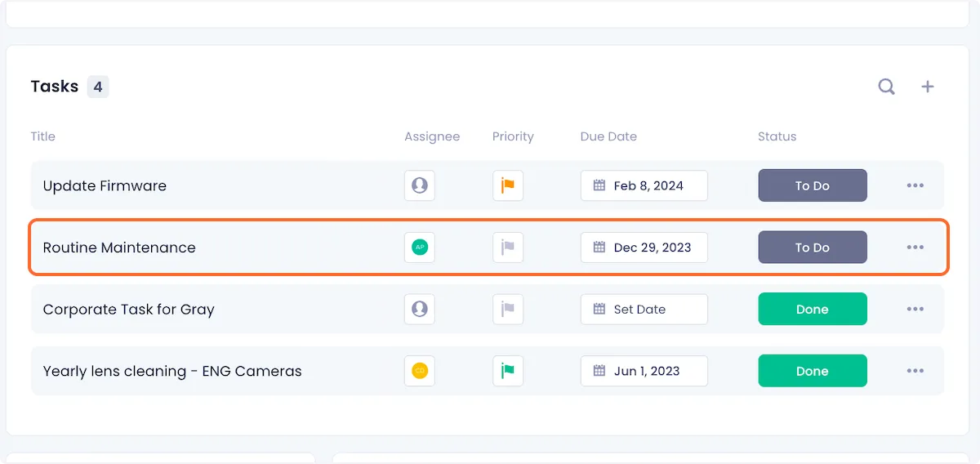Change Done status of Corporate Task for Gray
The height and width of the screenshot is (464, 980).
coord(813,310)
